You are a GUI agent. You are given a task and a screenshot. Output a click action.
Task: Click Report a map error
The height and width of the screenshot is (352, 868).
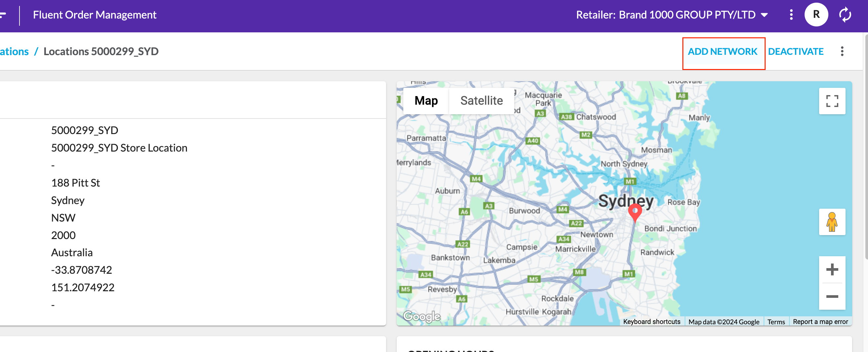point(820,322)
